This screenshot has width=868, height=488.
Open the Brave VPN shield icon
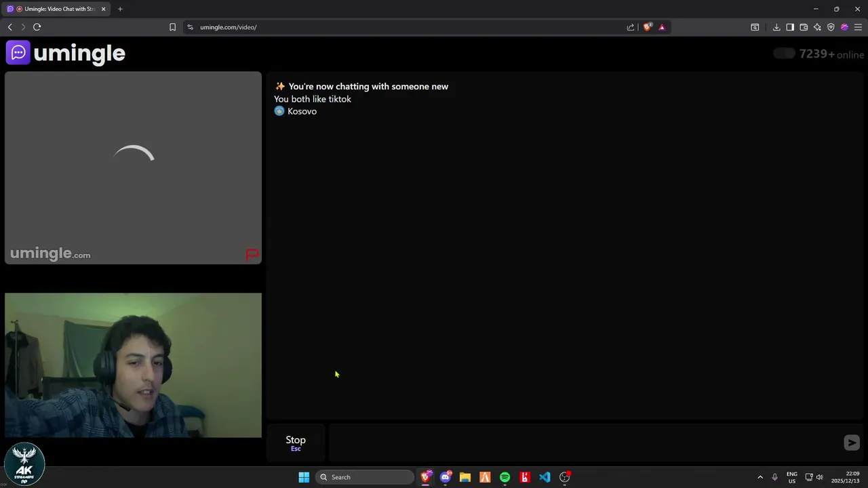(x=831, y=27)
